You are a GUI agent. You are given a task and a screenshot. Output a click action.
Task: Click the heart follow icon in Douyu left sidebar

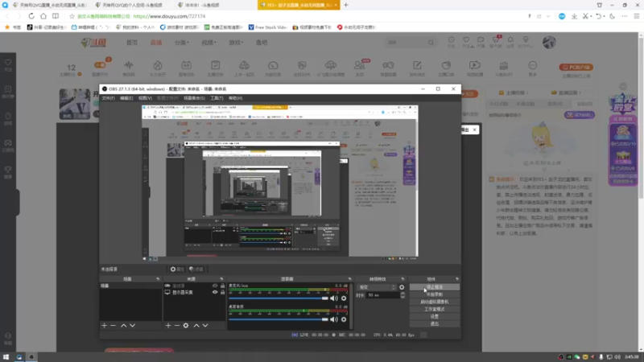[8, 63]
